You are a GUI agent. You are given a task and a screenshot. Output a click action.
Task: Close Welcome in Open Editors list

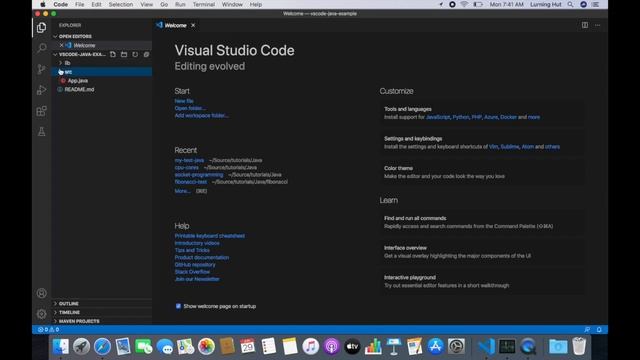coord(61,45)
